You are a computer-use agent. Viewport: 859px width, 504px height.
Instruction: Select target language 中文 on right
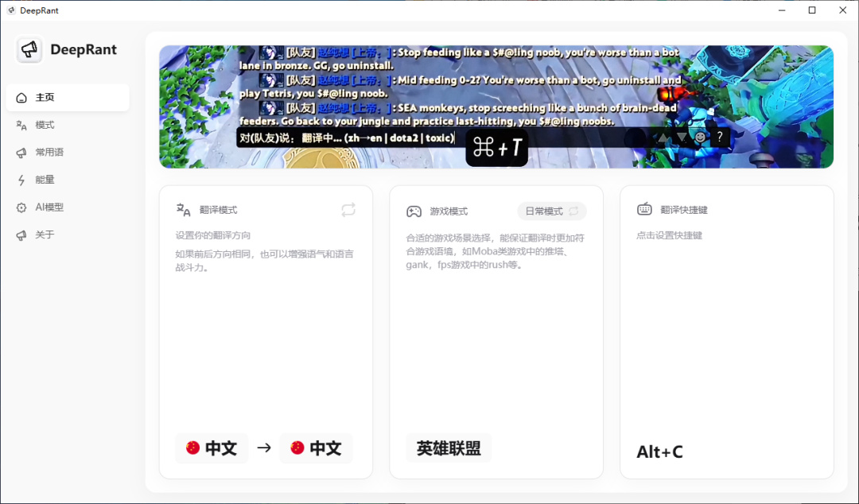coord(316,448)
